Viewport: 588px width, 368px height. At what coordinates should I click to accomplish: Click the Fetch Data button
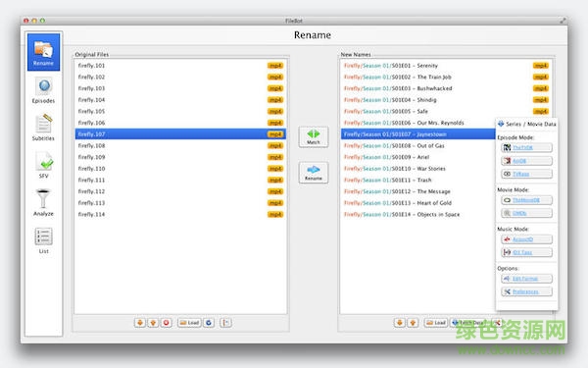pyautogui.click(x=468, y=323)
